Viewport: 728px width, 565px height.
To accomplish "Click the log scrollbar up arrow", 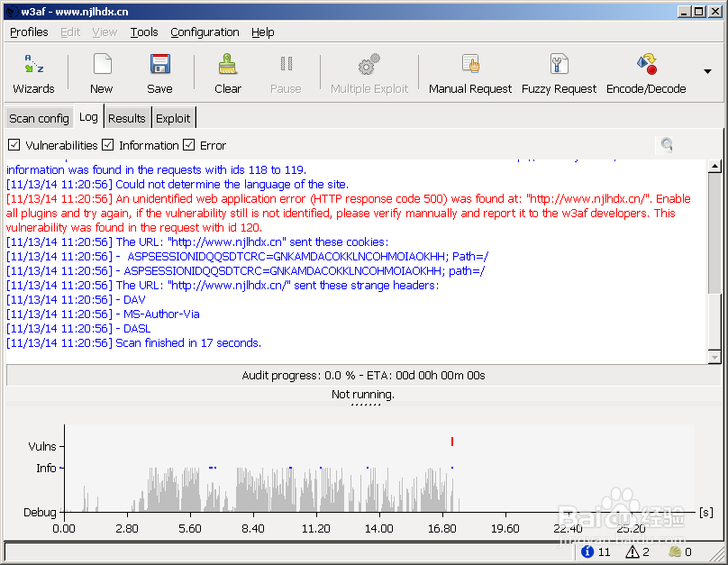I will pyautogui.click(x=714, y=166).
